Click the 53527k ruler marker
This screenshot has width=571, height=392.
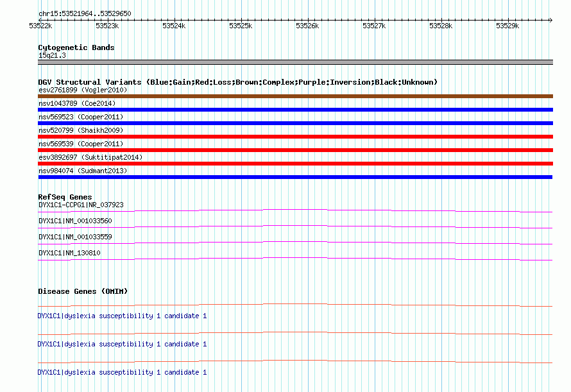click(x=374, y=26)
